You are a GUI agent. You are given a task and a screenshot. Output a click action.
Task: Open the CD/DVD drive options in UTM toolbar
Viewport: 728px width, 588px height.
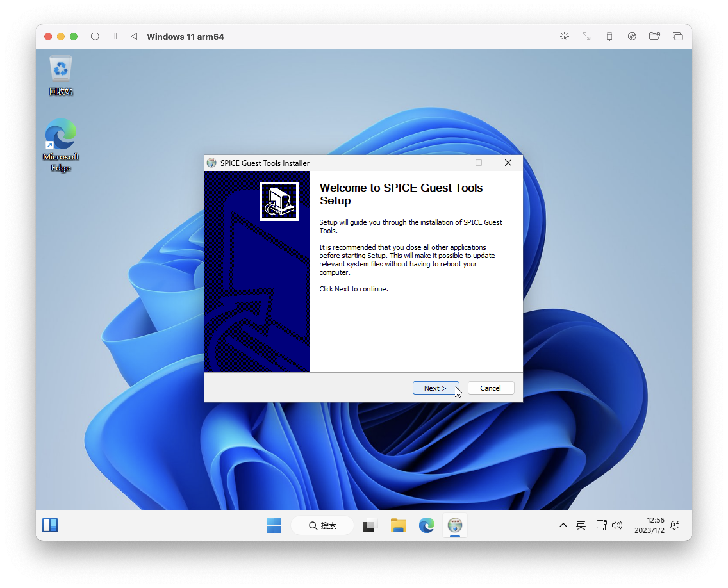click(x=632, y=36)
